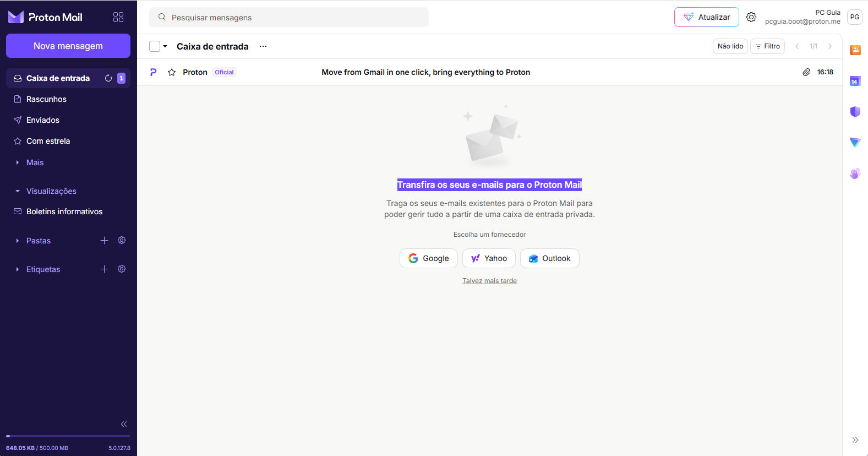Open the Proton apps grid switcher

pos(118,17)
